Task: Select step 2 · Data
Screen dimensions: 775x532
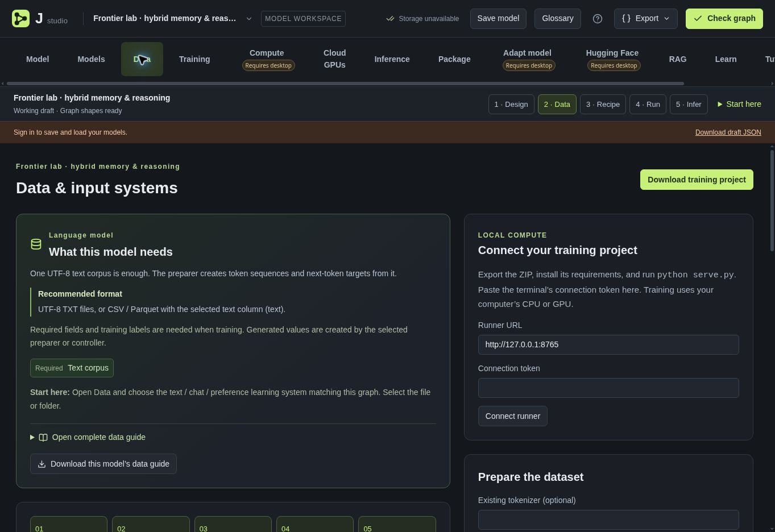Action: tap(557, 104)
